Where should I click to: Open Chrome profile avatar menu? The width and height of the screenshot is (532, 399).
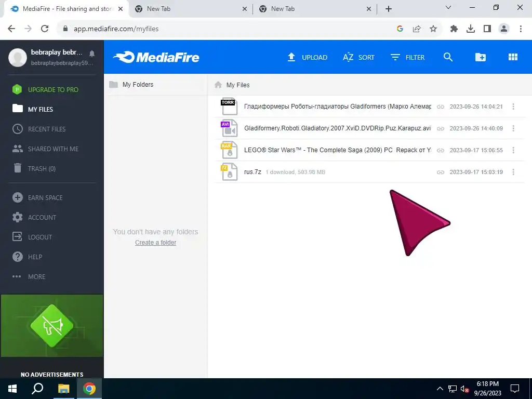(504, 29)
